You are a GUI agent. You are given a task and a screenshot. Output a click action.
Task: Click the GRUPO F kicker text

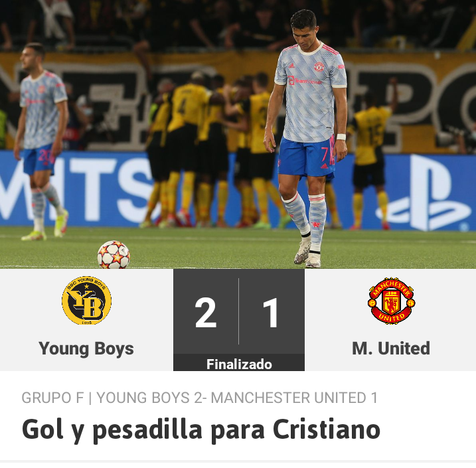[x=53, y=398]
